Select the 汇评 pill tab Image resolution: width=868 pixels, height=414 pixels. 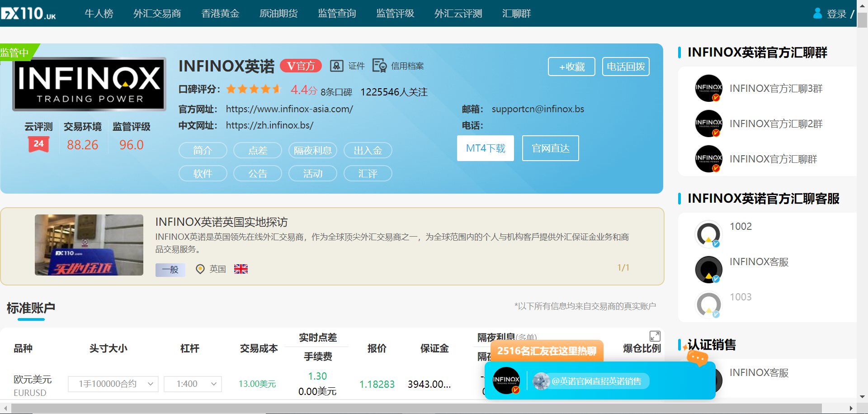(368, 173)
